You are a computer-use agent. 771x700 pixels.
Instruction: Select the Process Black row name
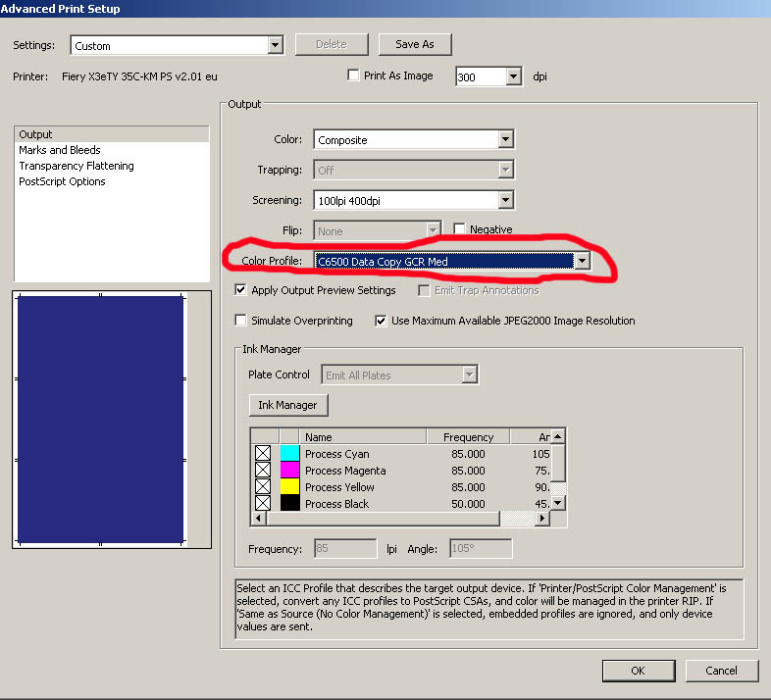click(336, 504)
